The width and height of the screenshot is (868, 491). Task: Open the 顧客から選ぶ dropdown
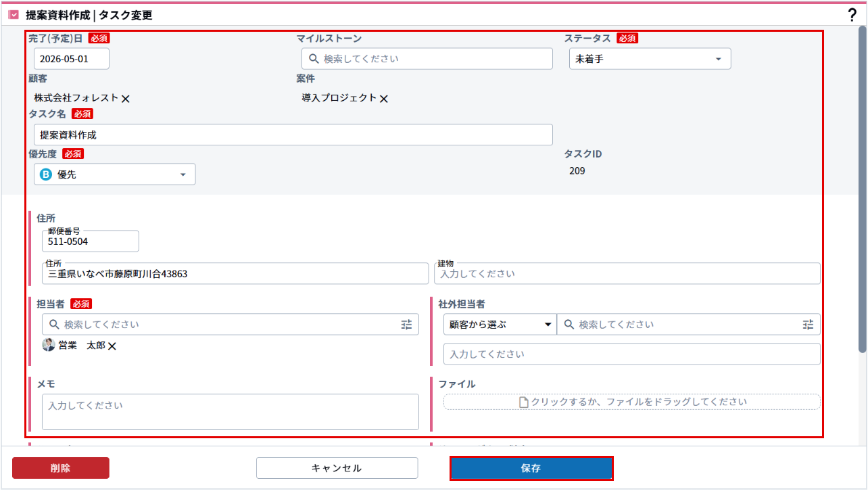tap(500, 325)
